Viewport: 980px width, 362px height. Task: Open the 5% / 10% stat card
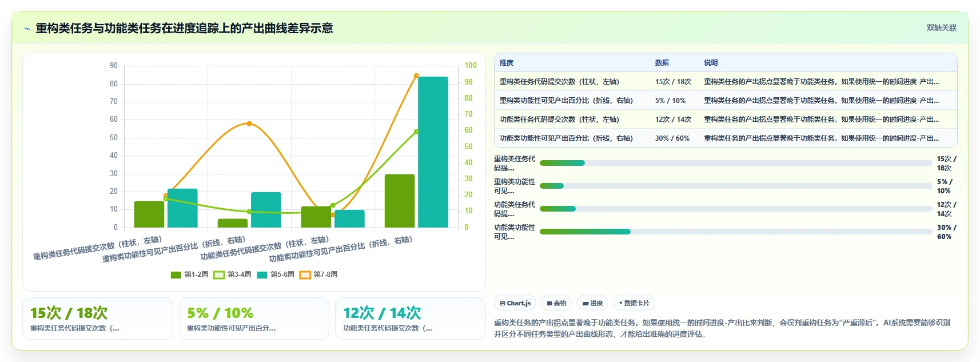[x=254, y=319]
